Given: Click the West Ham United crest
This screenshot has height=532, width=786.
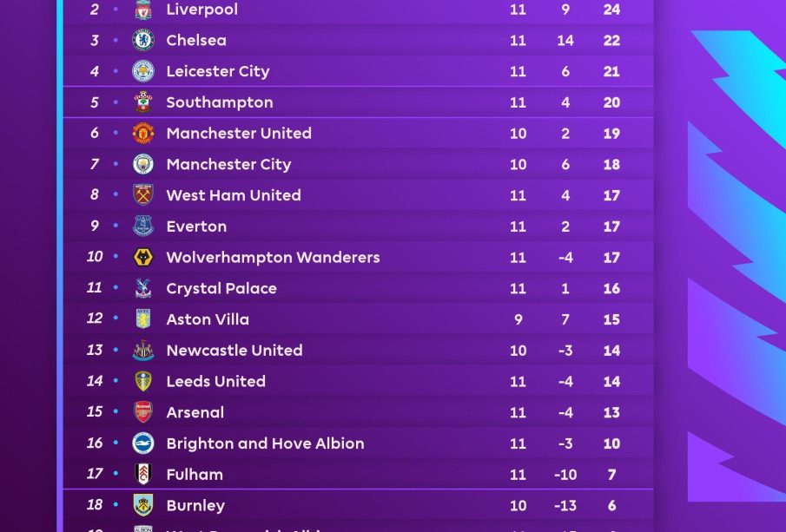Looking at the screenshot, I should click(x=143, y=195).
